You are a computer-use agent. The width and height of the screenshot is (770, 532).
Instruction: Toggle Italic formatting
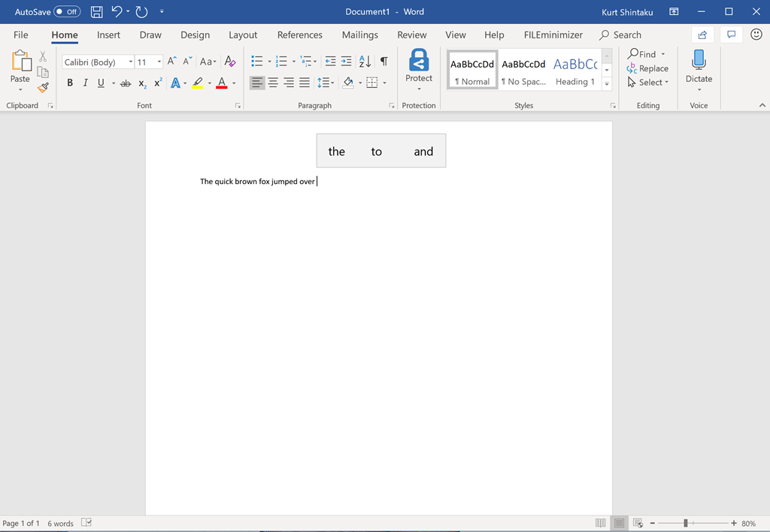pos(85,83)
